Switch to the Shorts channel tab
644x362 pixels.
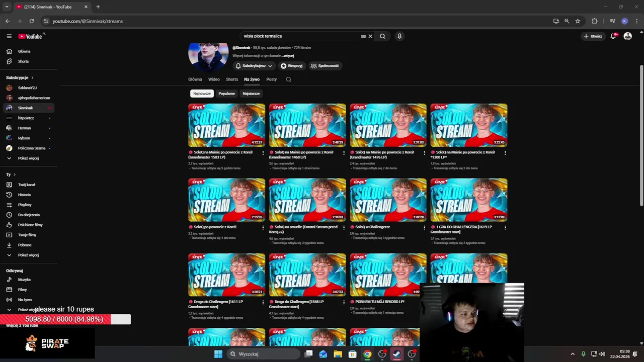coord(232,79)
